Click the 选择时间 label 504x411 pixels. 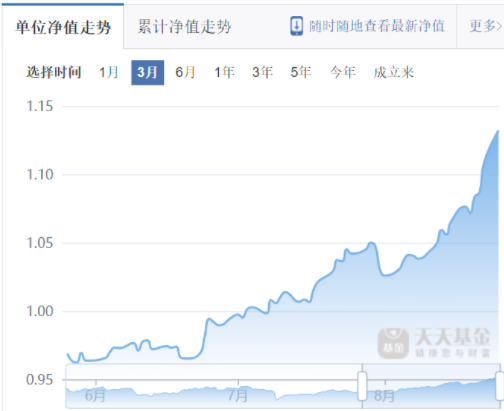tap(54, 72)
